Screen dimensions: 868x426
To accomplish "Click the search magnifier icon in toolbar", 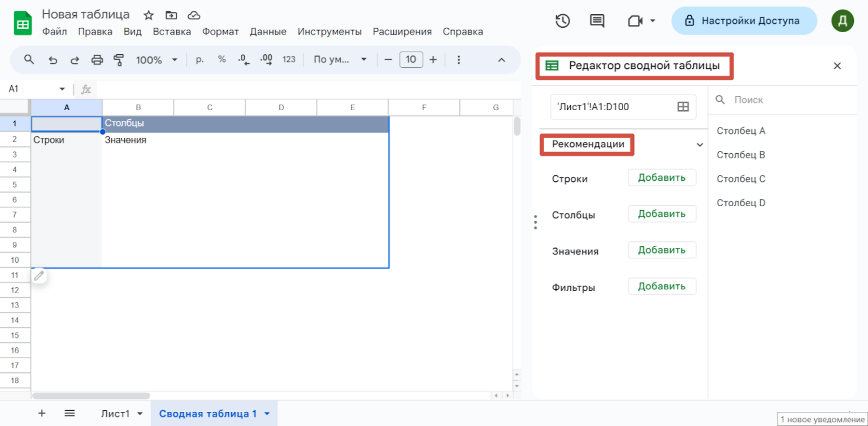I will pos(29,59).
